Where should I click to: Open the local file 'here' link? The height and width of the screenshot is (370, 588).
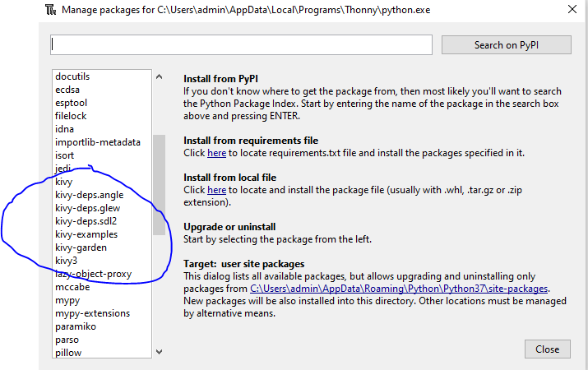pyautogui.click(x=217, y=190)
